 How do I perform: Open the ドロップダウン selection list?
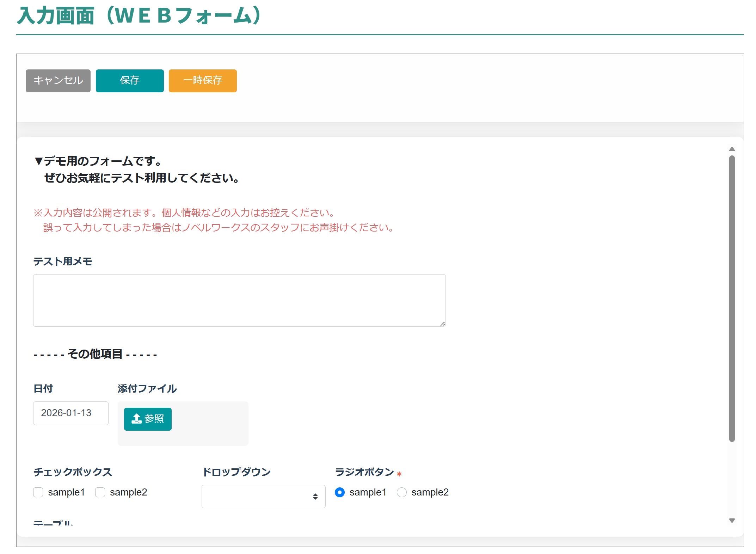(x=263, y=497)
